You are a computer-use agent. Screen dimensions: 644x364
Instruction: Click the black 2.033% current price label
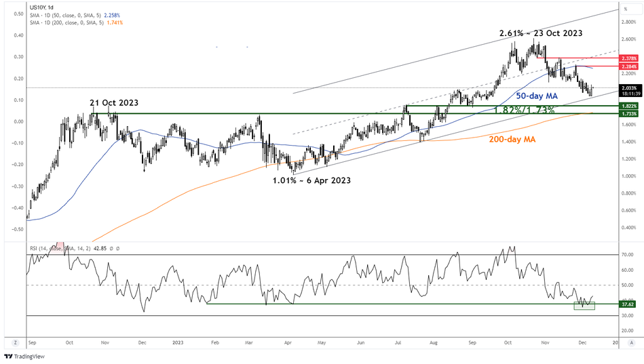click(628, 87)
